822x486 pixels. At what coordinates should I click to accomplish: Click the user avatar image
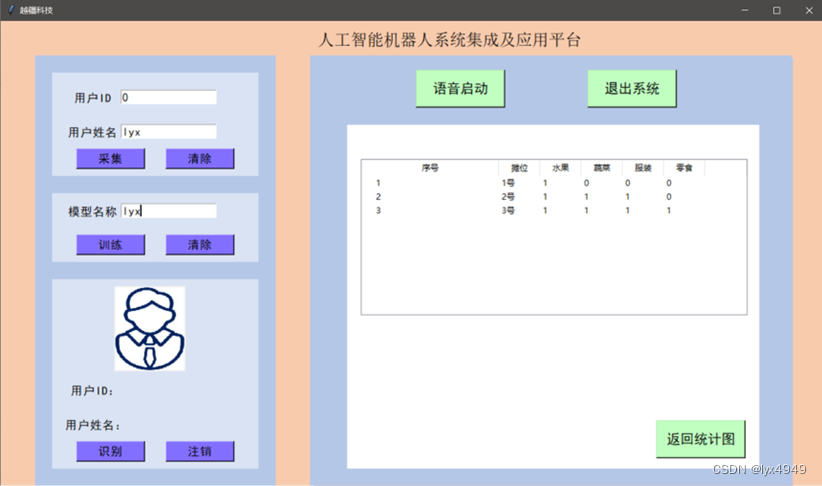tap(150, 329)
